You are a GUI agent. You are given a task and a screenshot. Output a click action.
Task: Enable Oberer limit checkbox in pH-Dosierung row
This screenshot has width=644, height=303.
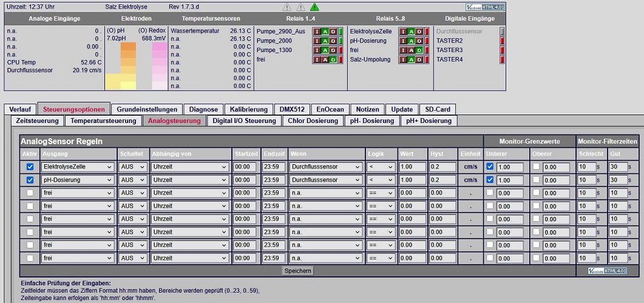tap(537, 179)
